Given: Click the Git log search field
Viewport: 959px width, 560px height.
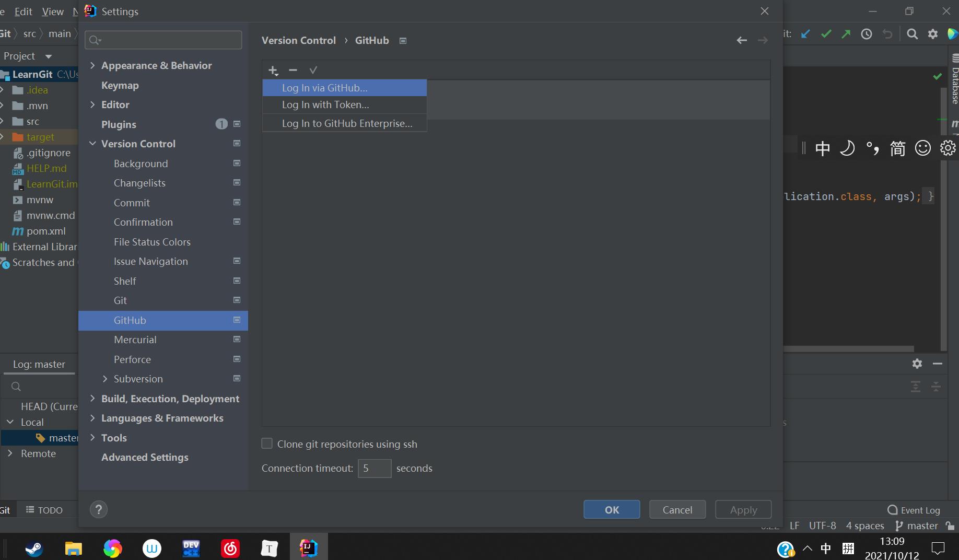Looking at the screenshot, I should click(x=40, y=387).
